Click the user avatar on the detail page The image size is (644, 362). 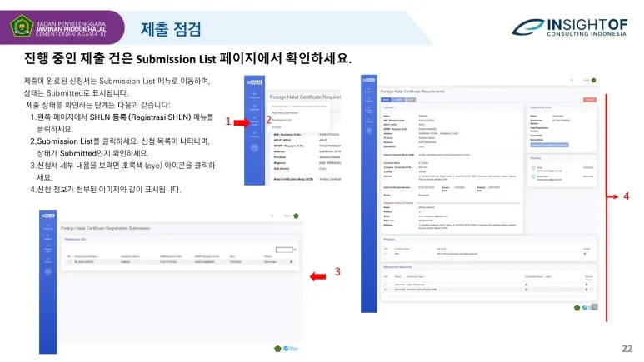(x=593, y=79)
